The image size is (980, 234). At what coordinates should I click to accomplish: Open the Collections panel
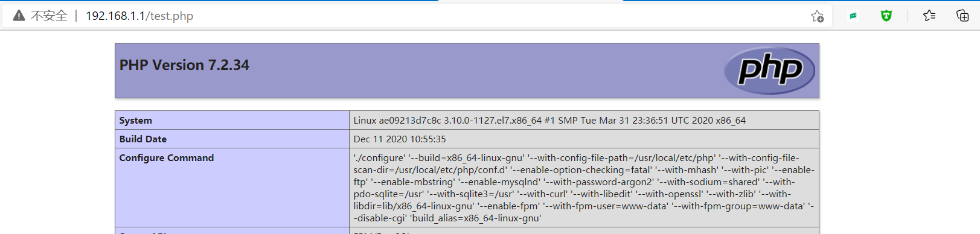coord(962,16)
